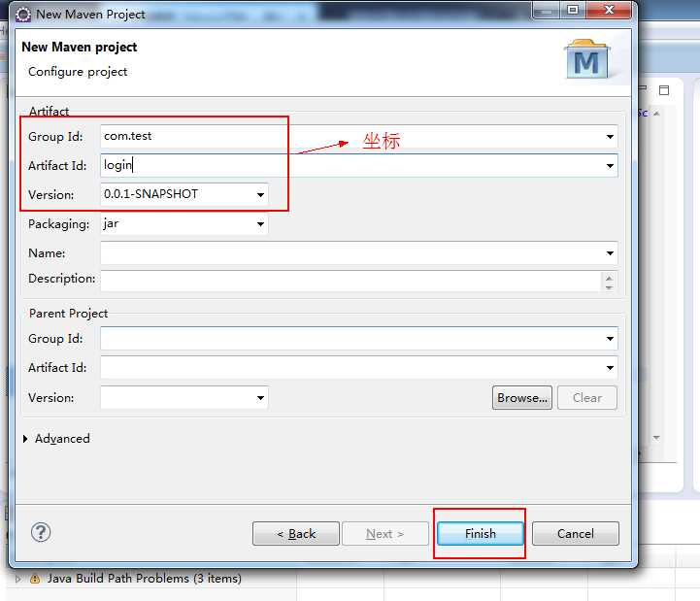Image resolution: width=700 pixels, height=601 pixels.
Task: Click the Browse... button for parent project
Action: click(522, 397)
